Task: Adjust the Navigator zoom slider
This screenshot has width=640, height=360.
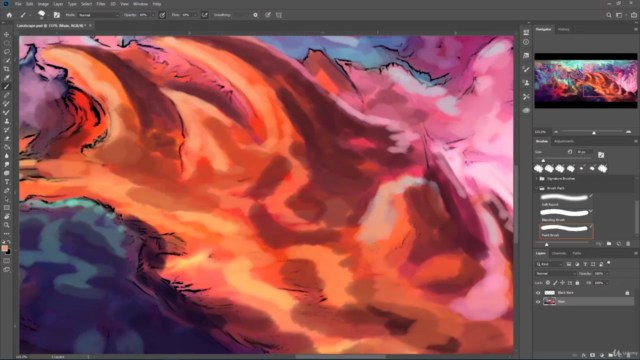Action: 594,132
